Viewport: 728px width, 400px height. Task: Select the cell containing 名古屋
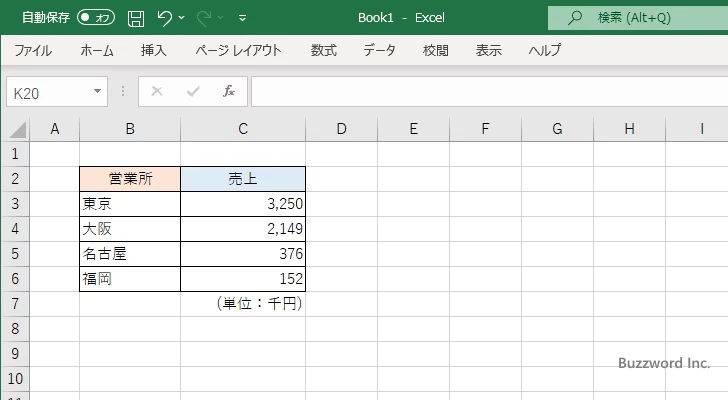(130, 254)
